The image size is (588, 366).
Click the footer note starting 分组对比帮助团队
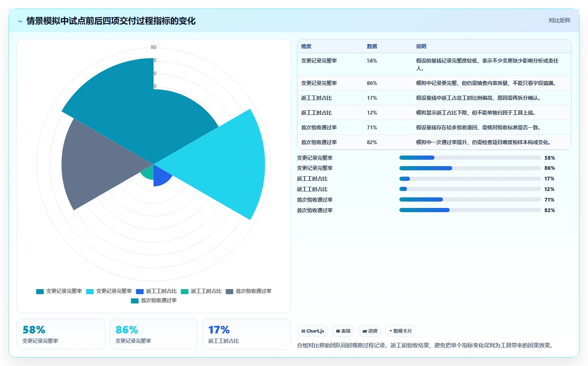click(425, 345)
